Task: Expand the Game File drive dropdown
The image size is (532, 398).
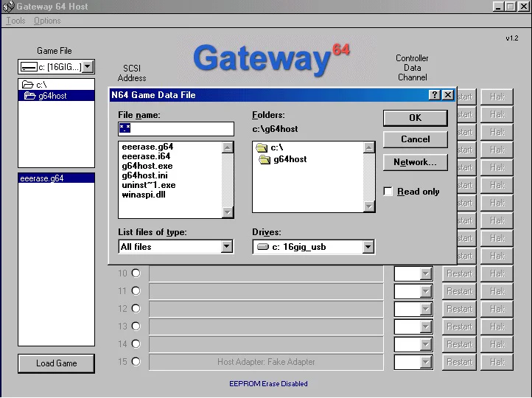Action: coord(88,66)
